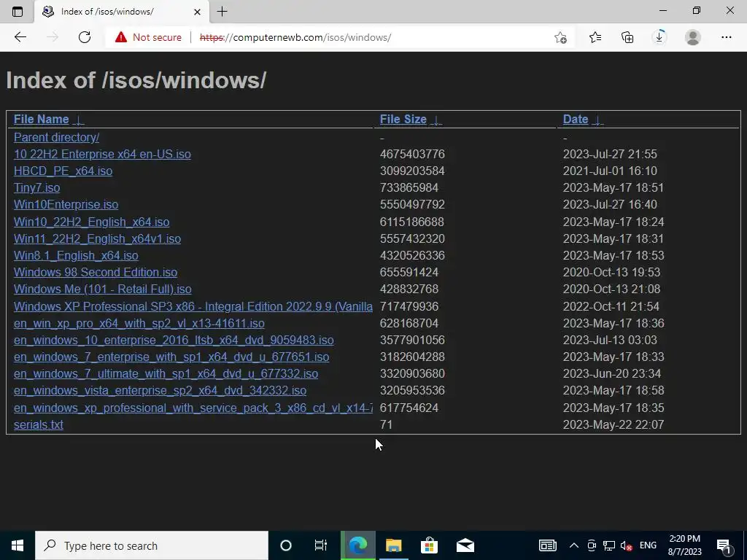Click the address bar URL
The width and height of the screenshot is (747, 560).
295,37
